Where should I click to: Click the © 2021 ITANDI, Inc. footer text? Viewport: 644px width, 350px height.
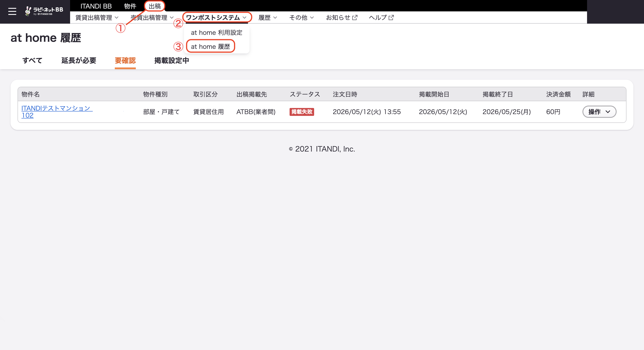pyautogui.click(x=322, y=149)
